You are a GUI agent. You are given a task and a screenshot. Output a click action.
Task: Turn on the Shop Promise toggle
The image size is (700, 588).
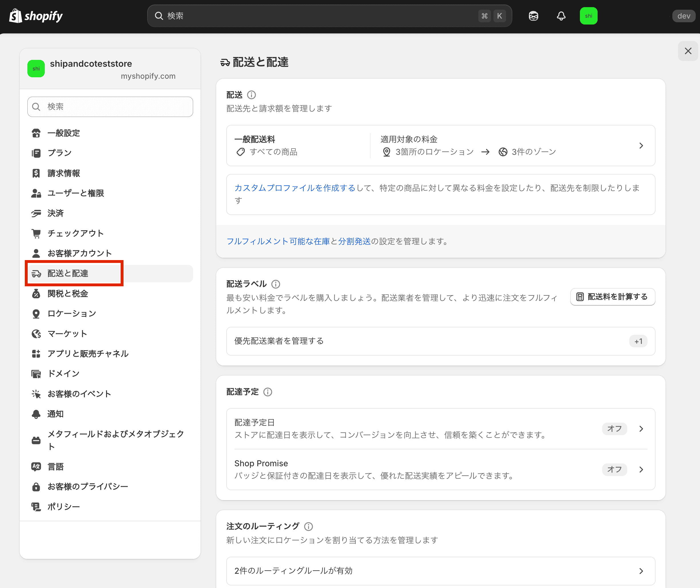[x=614, y=469]
